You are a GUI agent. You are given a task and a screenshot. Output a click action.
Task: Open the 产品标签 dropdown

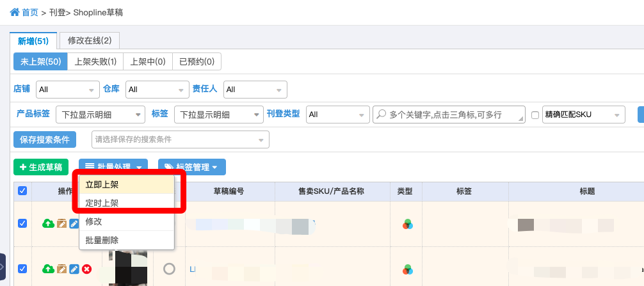click(101, 115)
